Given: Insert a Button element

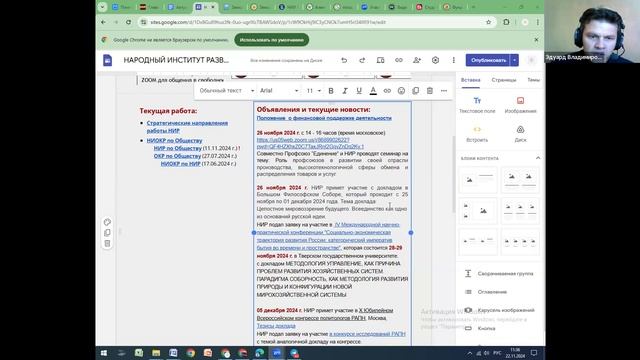Looking at the screenshot, I should coord(480,328).
